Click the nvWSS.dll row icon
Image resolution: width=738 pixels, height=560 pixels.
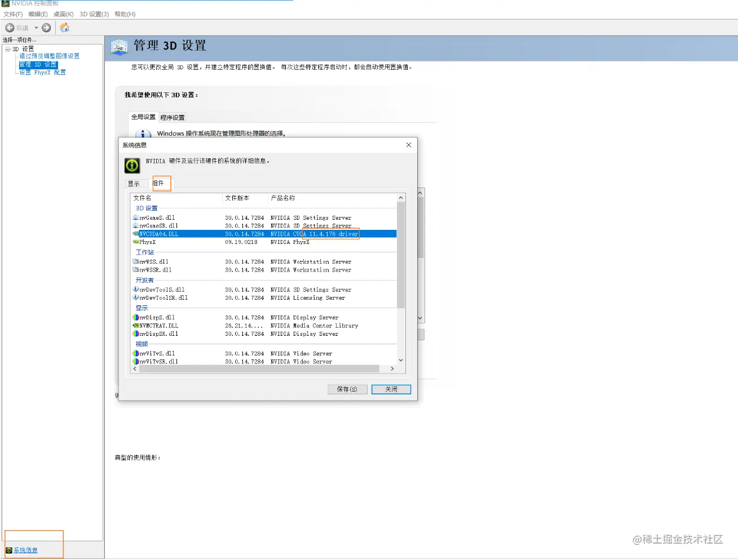135,261
